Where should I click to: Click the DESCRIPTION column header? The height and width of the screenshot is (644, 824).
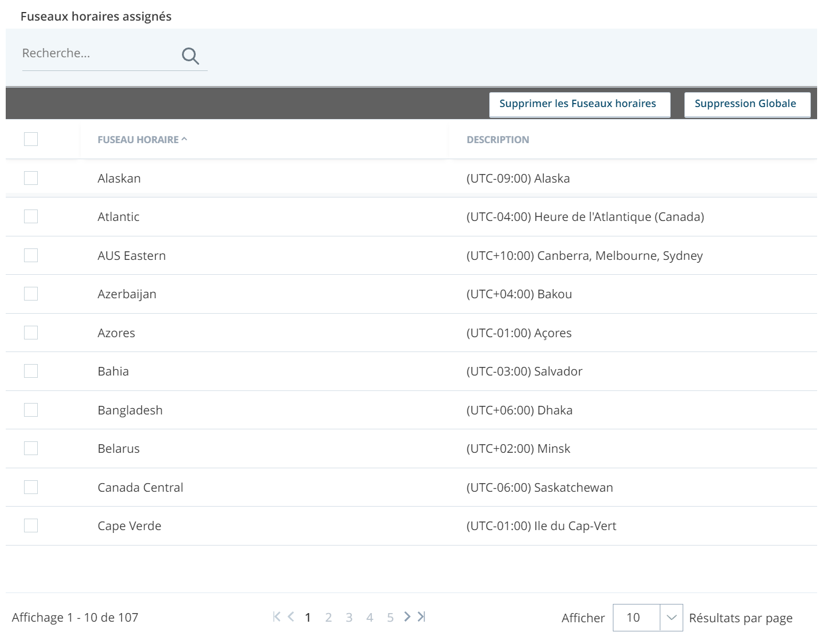tap(498, 140)
